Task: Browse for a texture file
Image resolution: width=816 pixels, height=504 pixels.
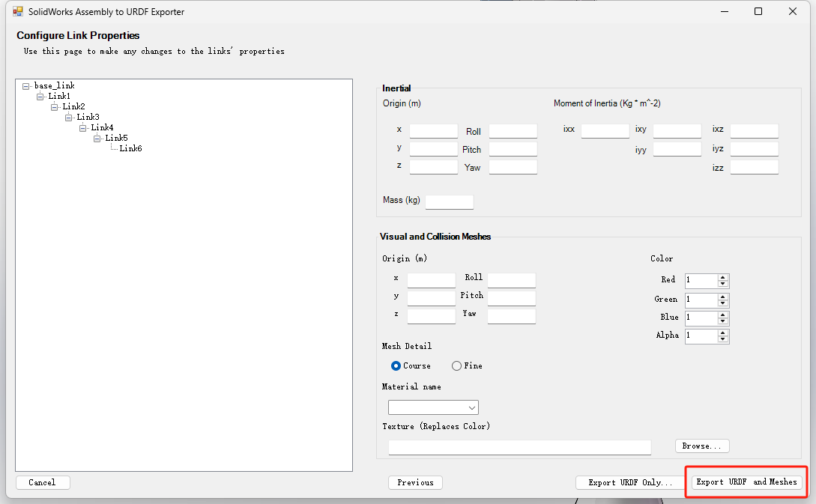Action: pyautogui.click(x=702, y=446)
